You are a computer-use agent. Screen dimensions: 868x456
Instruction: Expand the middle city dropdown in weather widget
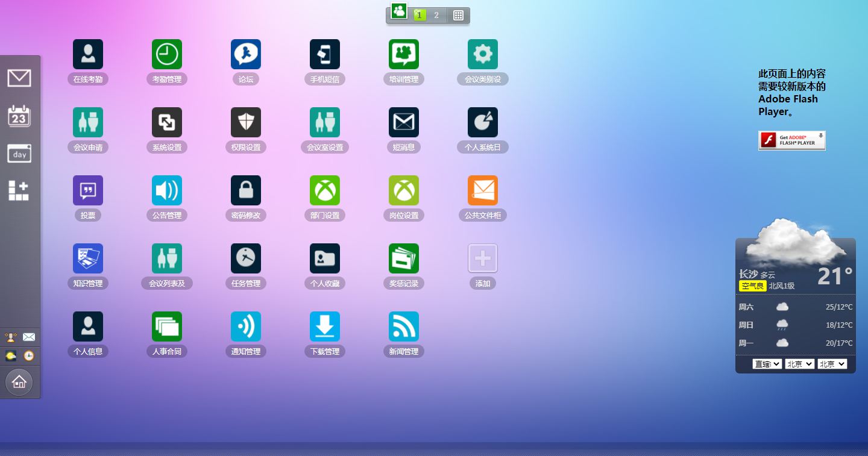click(x=799, y=364)
